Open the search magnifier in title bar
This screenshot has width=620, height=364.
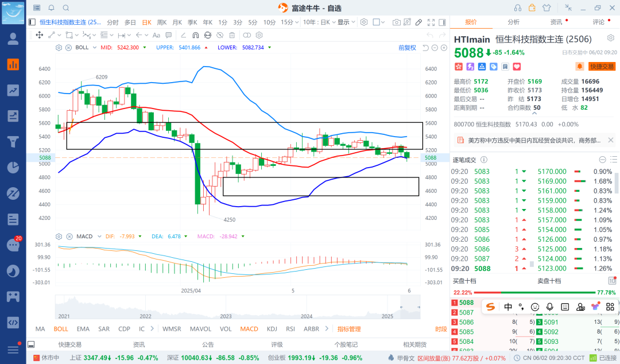click(x=66, y=8)
